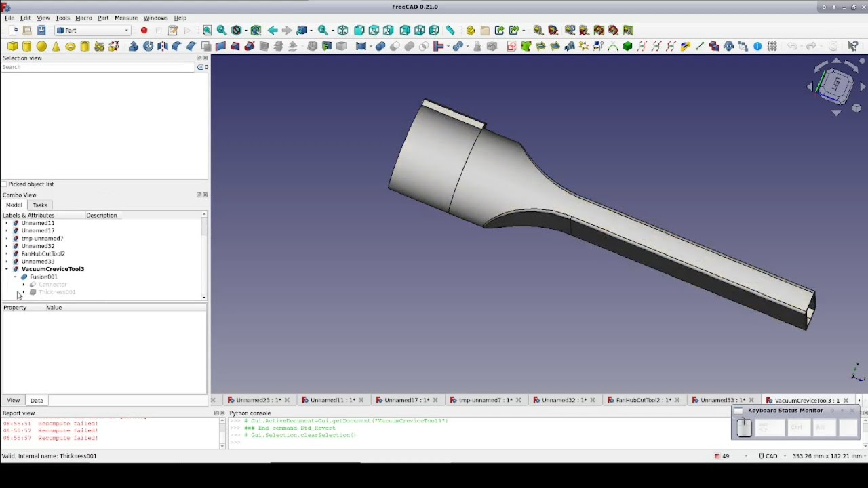Open the Measure menu
868x488 pixels.
tap(125, 18)
